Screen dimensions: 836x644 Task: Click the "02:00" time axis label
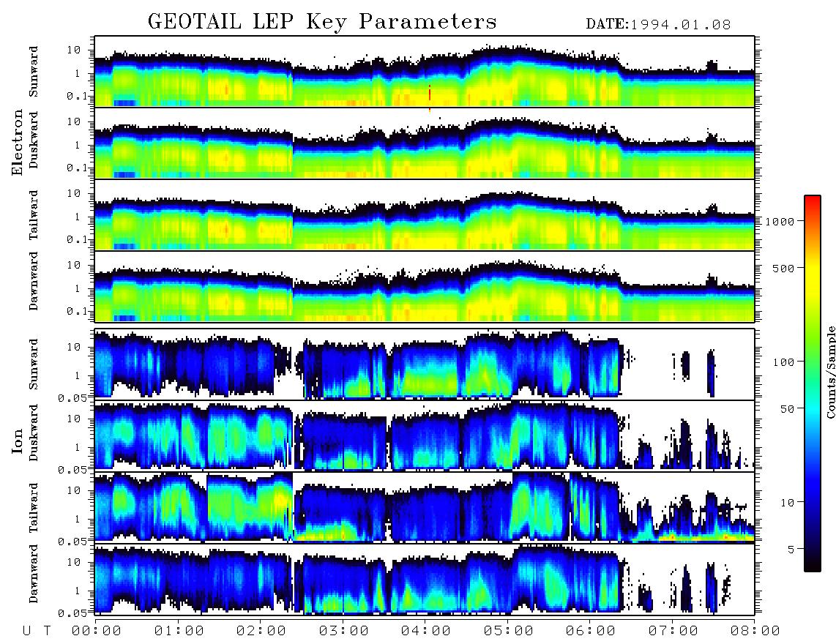[x=261, y=631]
